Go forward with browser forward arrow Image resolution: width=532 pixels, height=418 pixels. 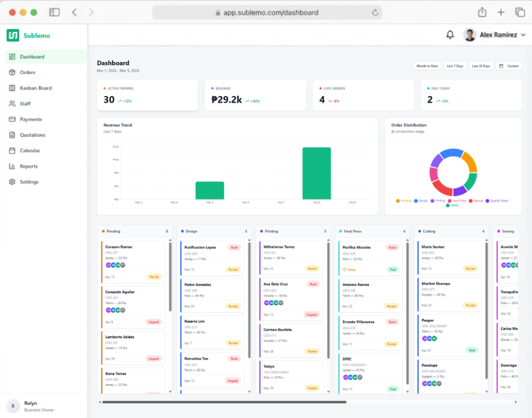91,12
